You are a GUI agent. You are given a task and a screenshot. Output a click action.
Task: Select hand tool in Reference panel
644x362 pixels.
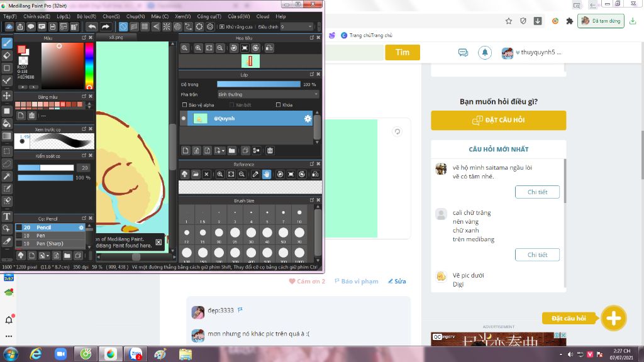267,175
